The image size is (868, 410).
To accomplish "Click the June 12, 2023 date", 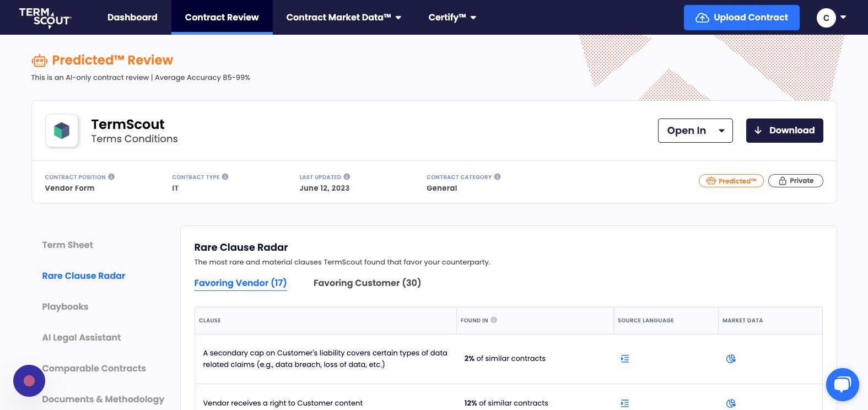I will pyautogui.click(x=324, y=188).
